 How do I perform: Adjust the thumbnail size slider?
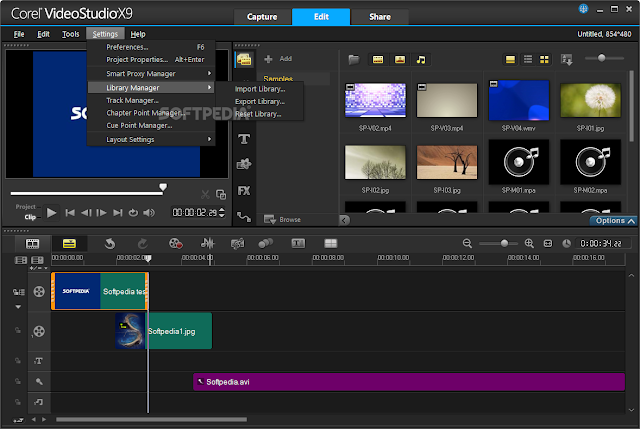pyautogui.click(x=601, y=58)
